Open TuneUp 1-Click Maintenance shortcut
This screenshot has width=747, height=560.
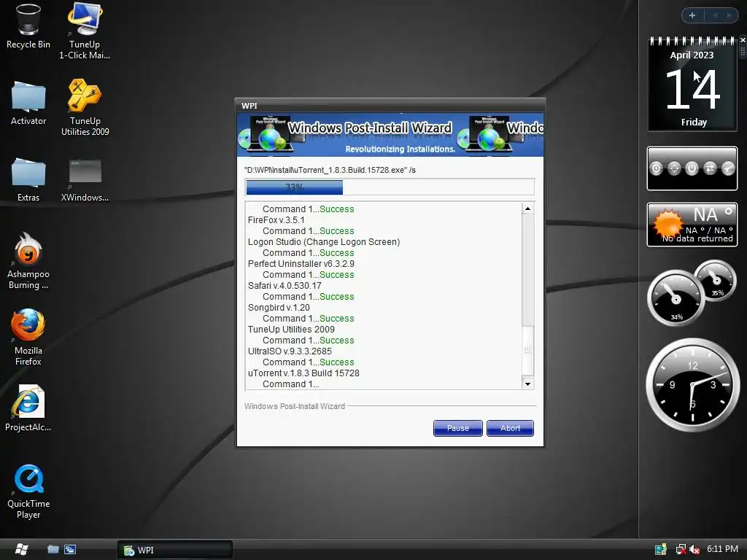click(x=85, y=31)
